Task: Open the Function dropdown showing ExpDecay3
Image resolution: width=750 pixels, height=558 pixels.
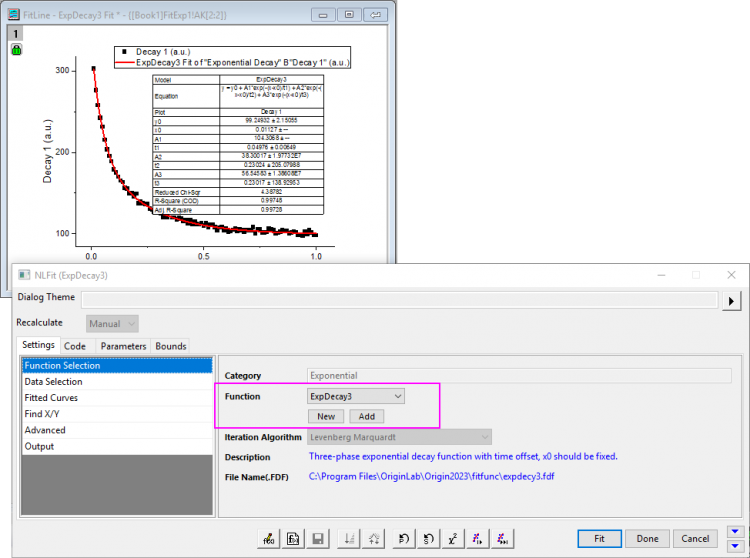Action: pos(356,396)
